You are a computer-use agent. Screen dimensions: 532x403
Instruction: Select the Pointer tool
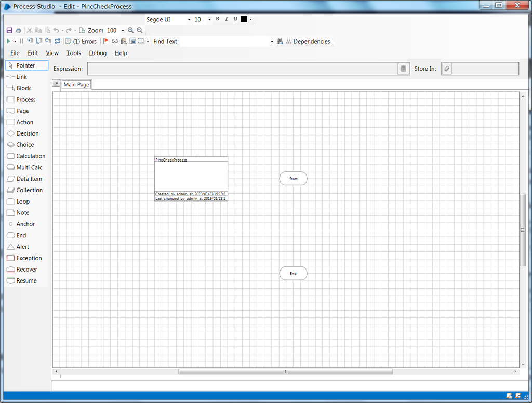27,65
